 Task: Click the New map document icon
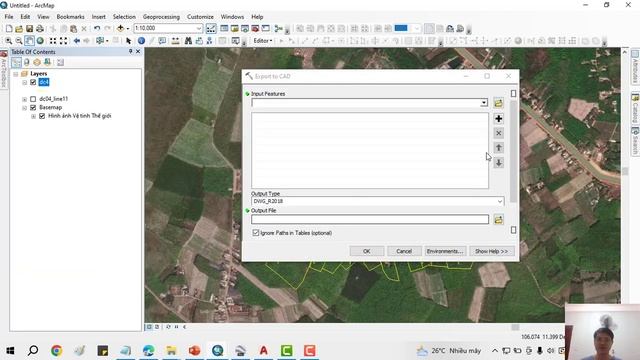point(9,29)
